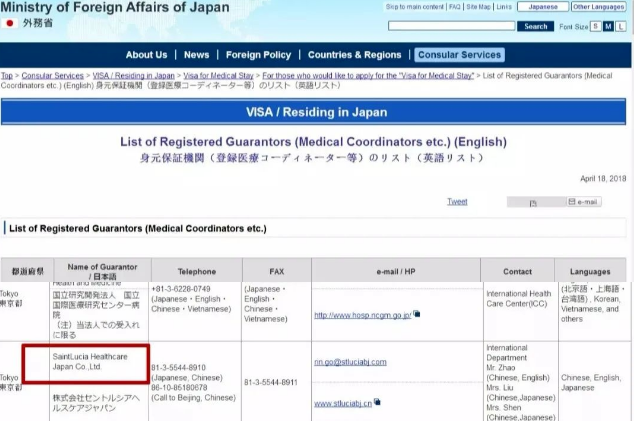
Task: Select large font size L
Action: (620, 27)
